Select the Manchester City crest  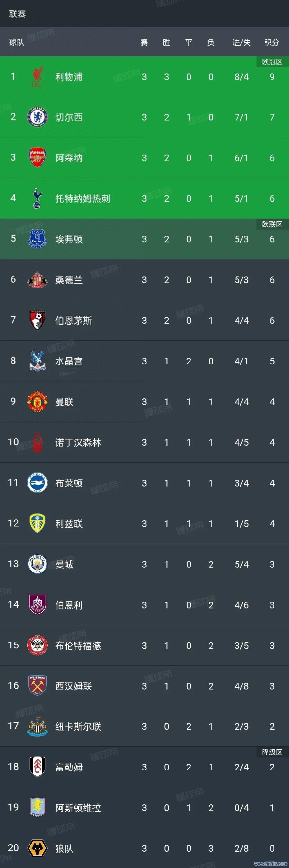[x=37, y=564]
